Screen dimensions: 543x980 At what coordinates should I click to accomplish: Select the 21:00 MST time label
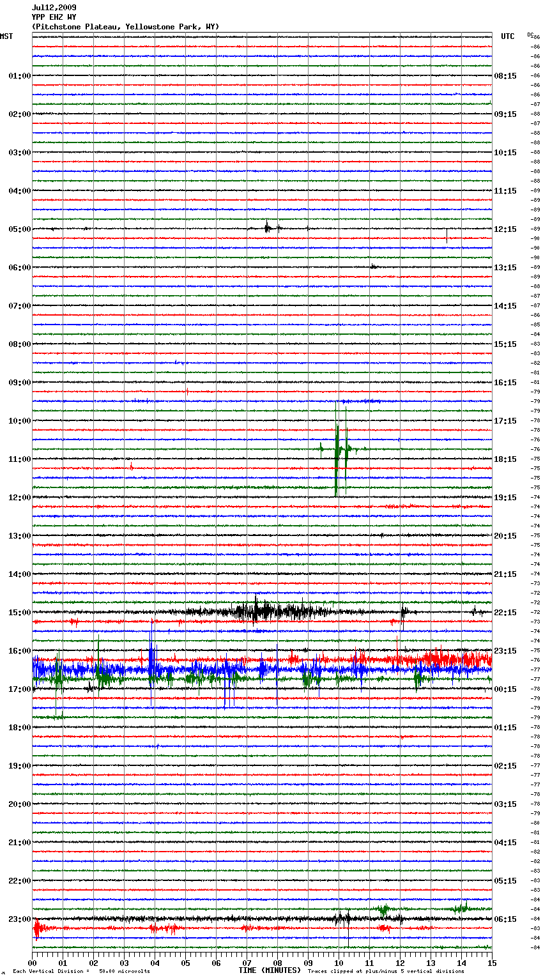[20, 843]
